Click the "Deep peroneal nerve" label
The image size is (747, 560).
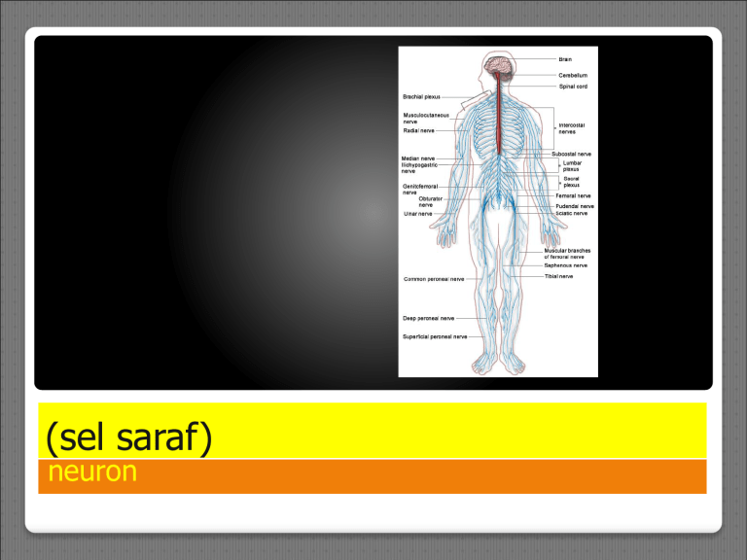point(429,317)
